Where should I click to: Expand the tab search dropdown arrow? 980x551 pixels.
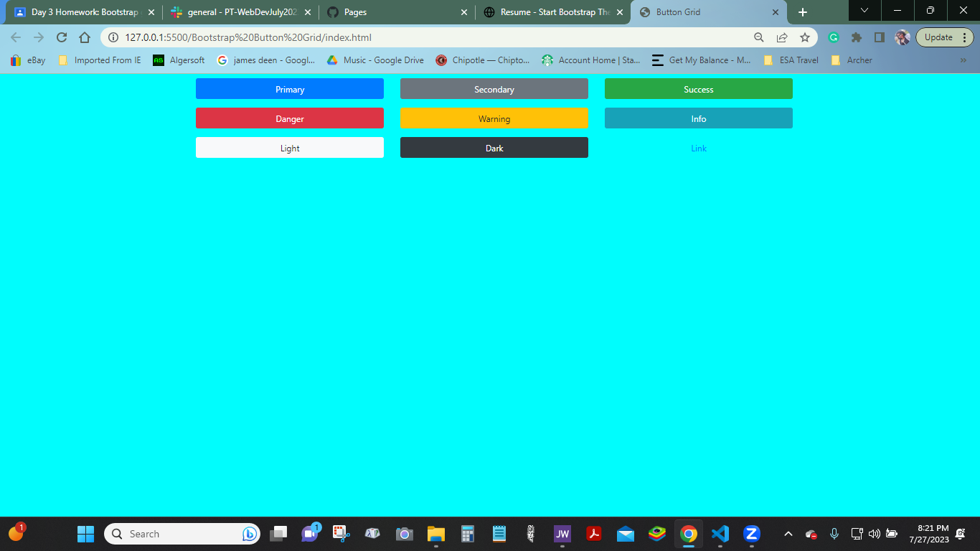(x=864, y=11)
